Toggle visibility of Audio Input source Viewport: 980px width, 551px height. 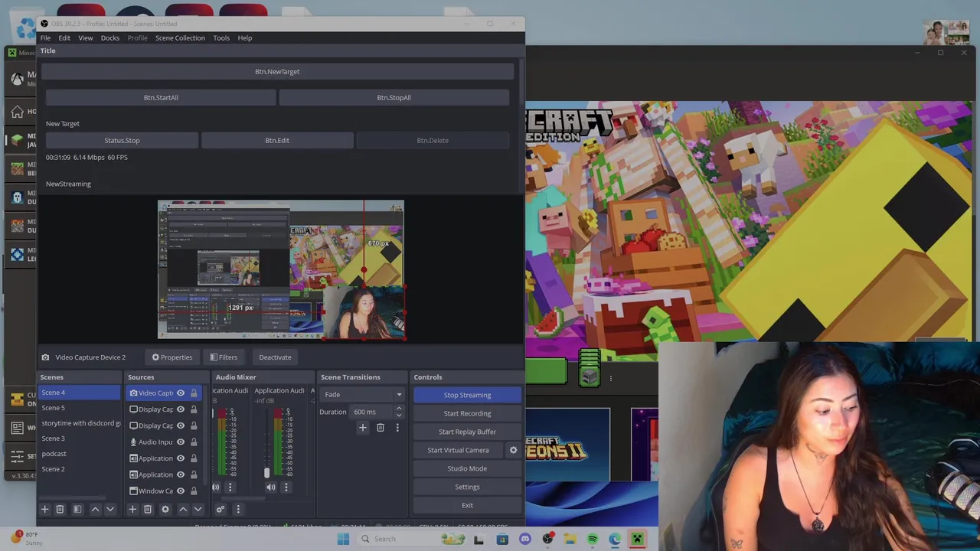(181, 442)
